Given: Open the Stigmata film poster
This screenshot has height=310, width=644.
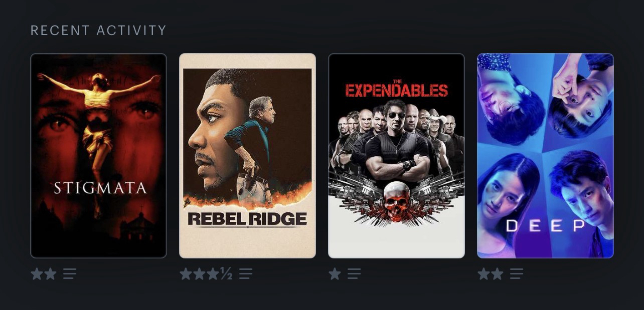Looking at the screenshot, I should [98, 156].
